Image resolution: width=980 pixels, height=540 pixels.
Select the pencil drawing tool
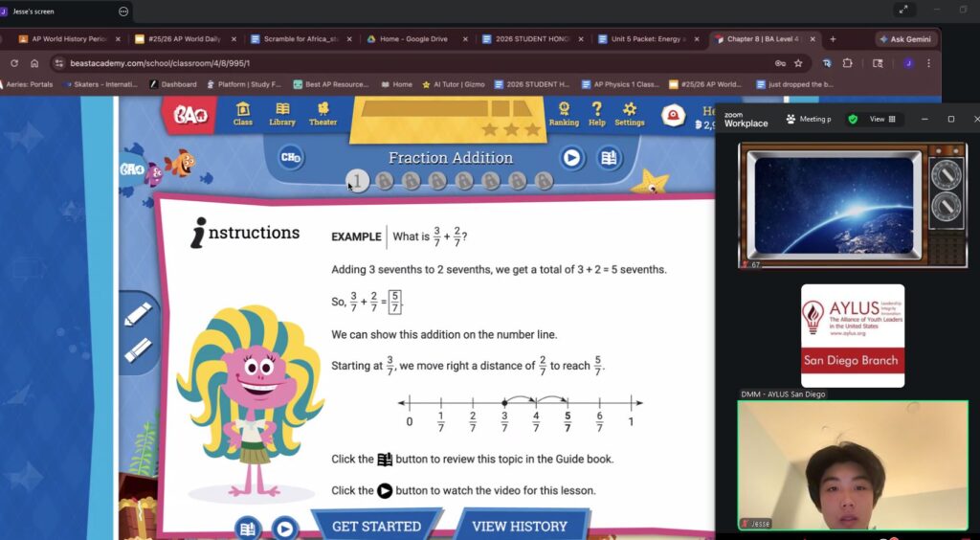tap(138, 314)
